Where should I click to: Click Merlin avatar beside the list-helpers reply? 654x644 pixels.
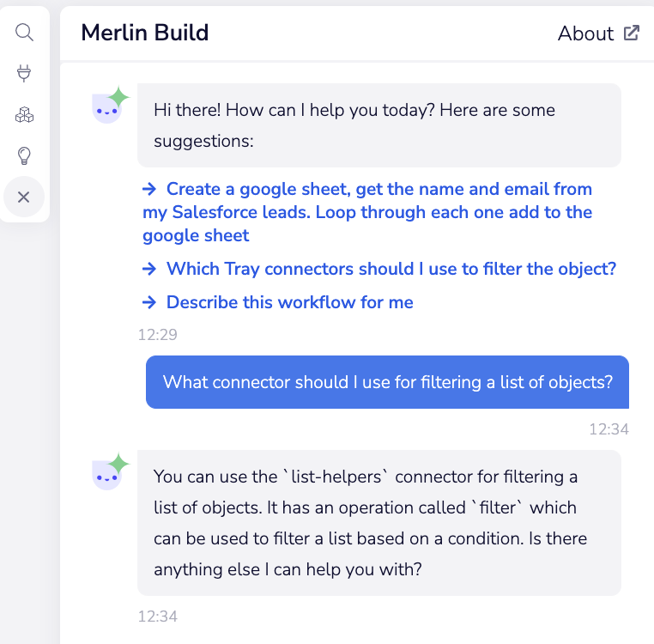tap(109, 472)
